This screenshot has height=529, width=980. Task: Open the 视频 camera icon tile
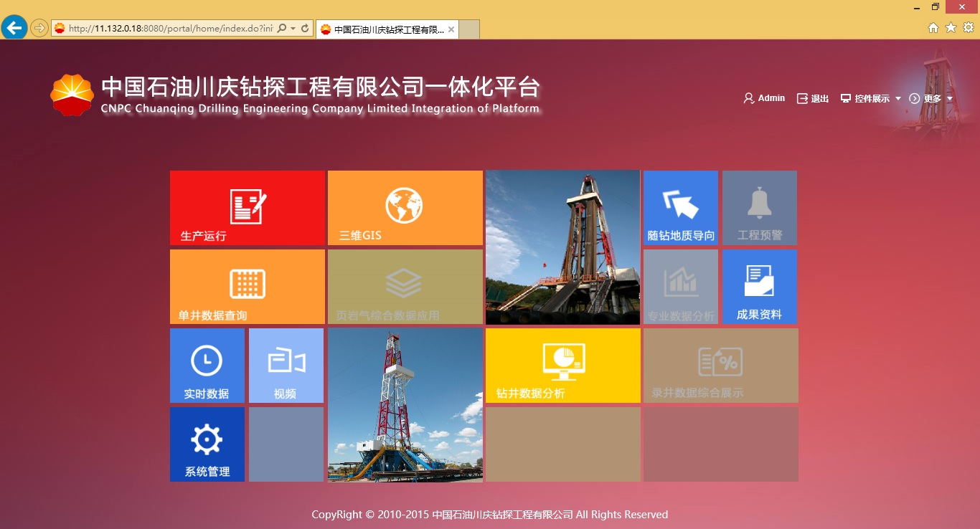coord(286,361)
